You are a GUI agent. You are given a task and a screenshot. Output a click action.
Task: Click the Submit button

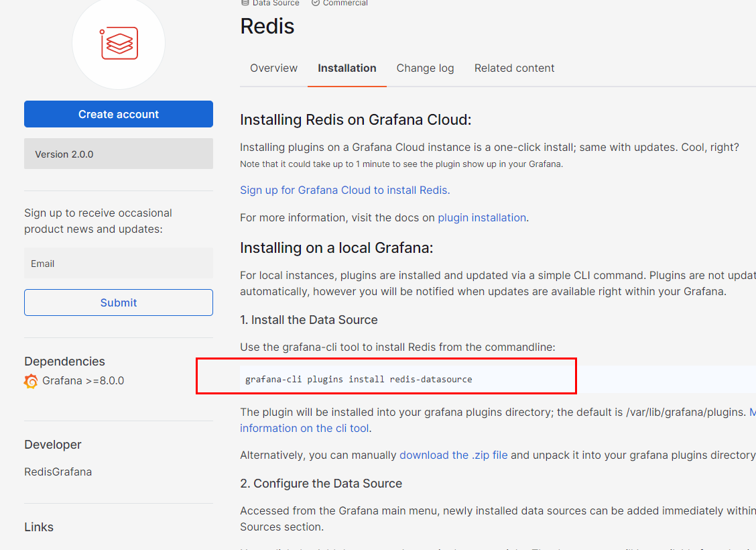click(119, 302)
